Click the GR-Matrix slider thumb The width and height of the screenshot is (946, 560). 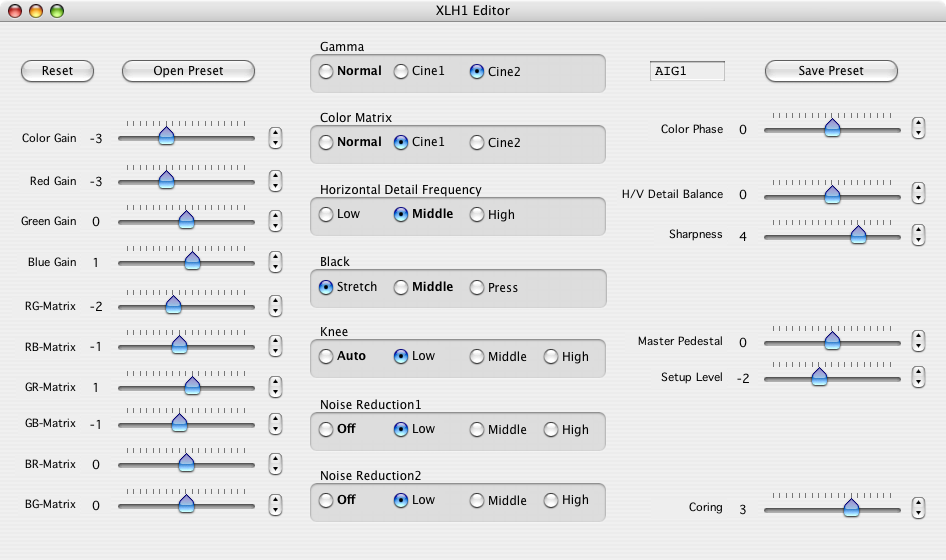[192, 385]
